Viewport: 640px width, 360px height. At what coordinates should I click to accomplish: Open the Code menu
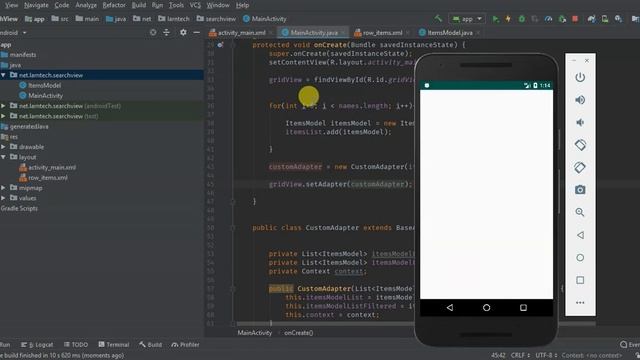tap(62, 5)
